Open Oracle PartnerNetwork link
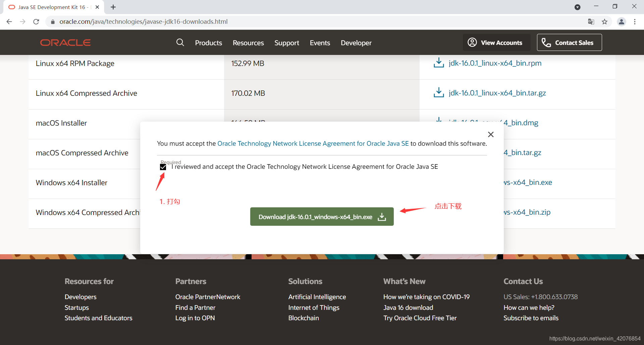The image size is (644, 345). [208, 297]
